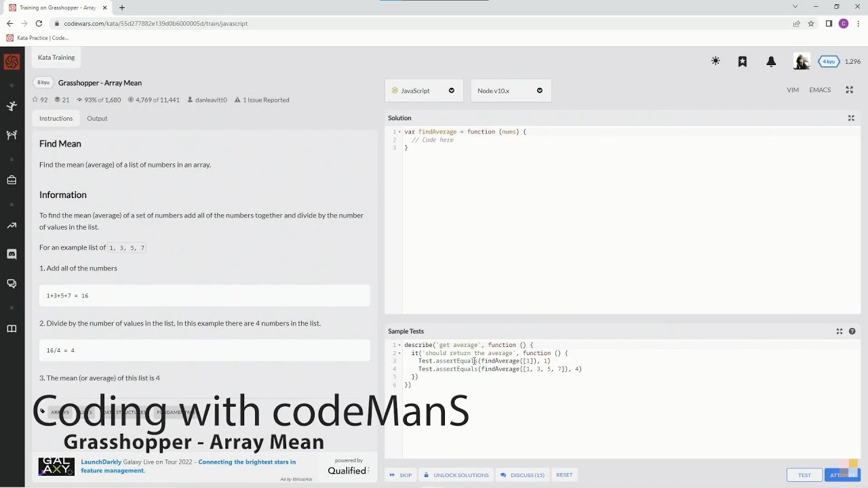Click the bookmark collection icon in header
The width and height of the screenshot is (868, 488).
point(743,61)
